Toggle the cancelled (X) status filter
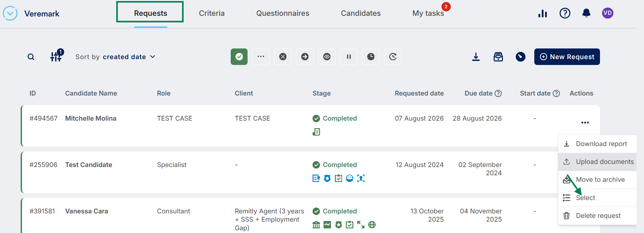This screenshot has height=233, width=644. pyautogui.click(x=283, y=57)
